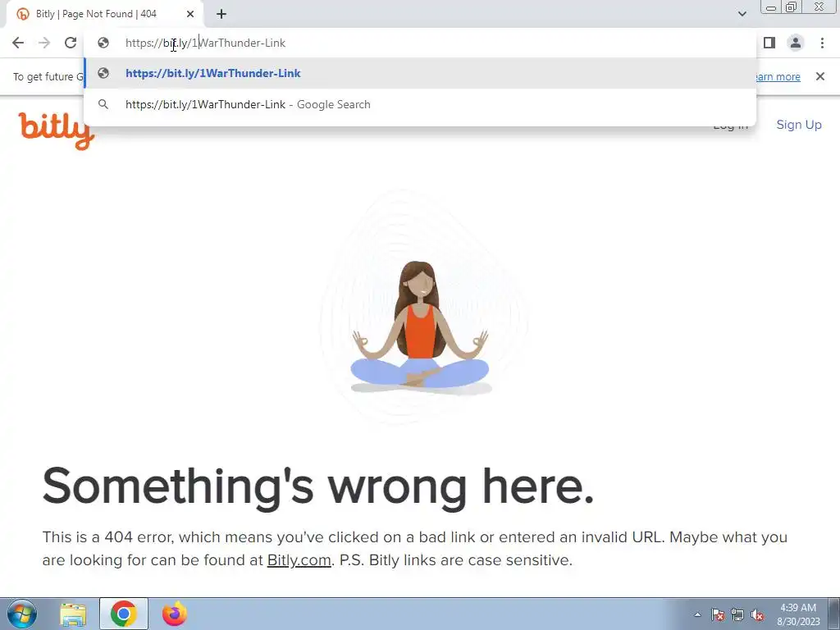Click the Learn more link in infobar
This screenshot has width=840, height=630.
(x=778, y=76)
